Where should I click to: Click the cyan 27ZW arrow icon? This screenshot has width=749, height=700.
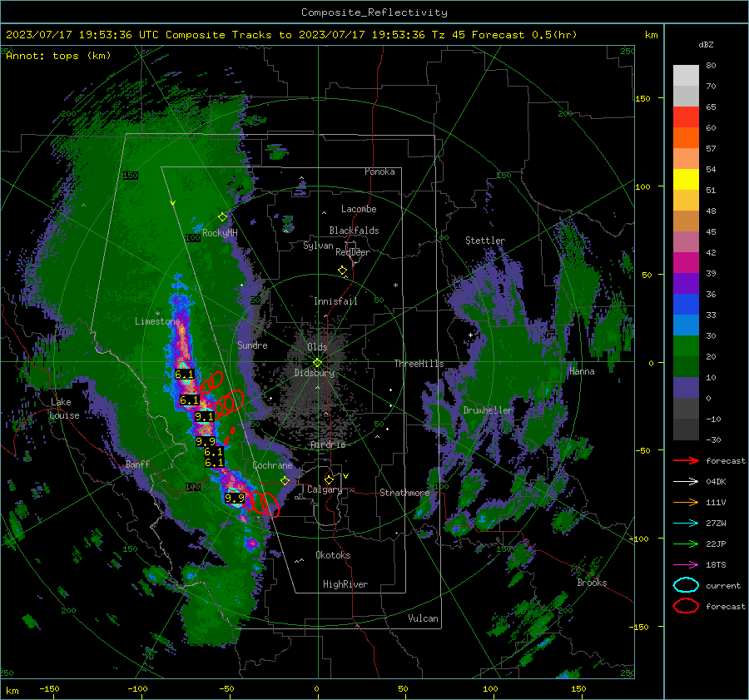pos(686,524)
